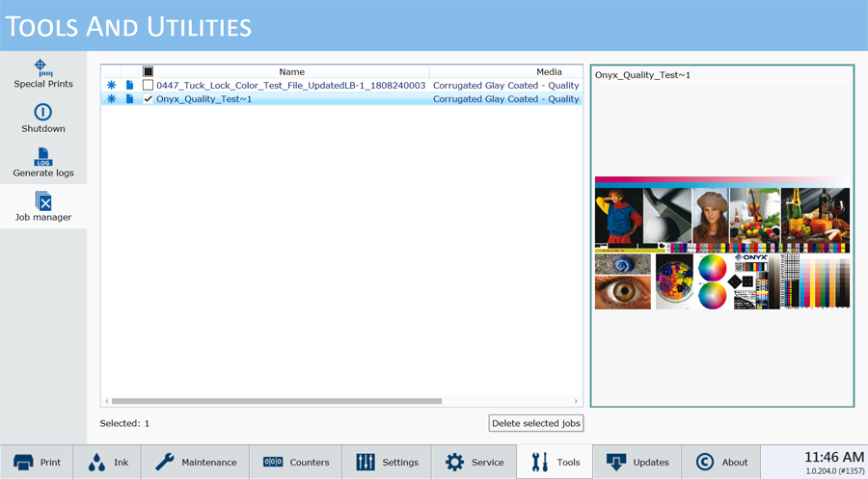Screen dimensions: 868x479
Task: Open Special Prints in the sidebar
Action: click(x=42, y=73)
